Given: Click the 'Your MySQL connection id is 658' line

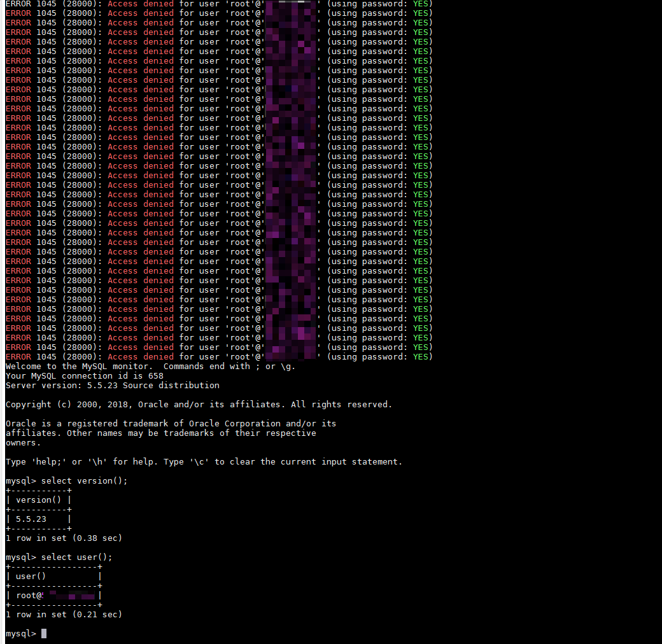Looking at the screenshot, I should 84,376.
